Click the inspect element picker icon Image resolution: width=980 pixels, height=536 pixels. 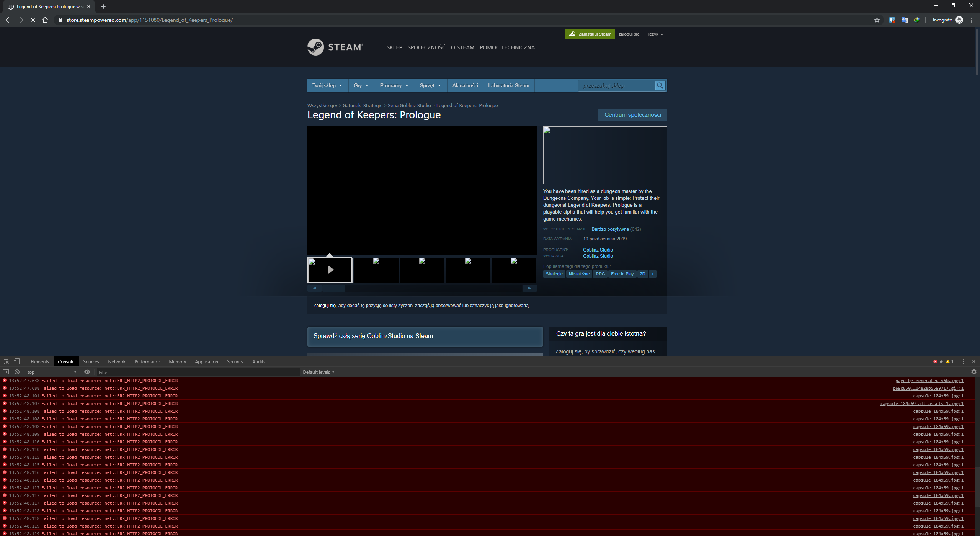[x=6, y=361]
